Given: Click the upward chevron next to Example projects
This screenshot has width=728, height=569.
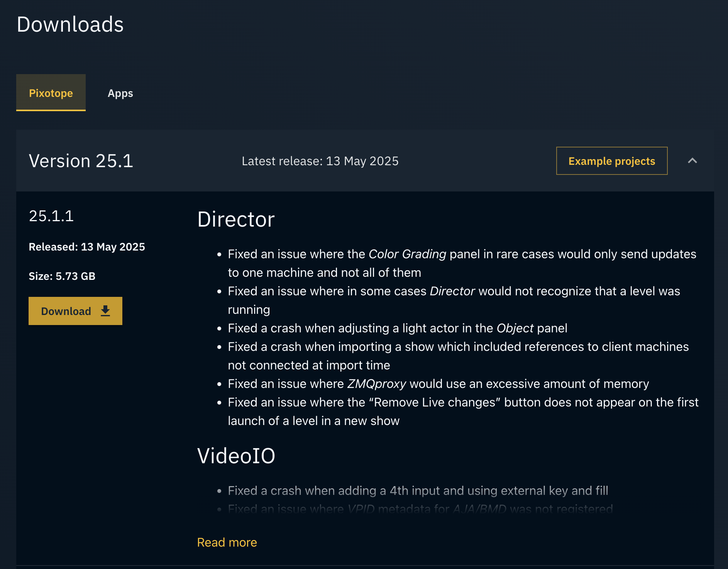Looking at the screenshot, I should [x=692, y=161].
